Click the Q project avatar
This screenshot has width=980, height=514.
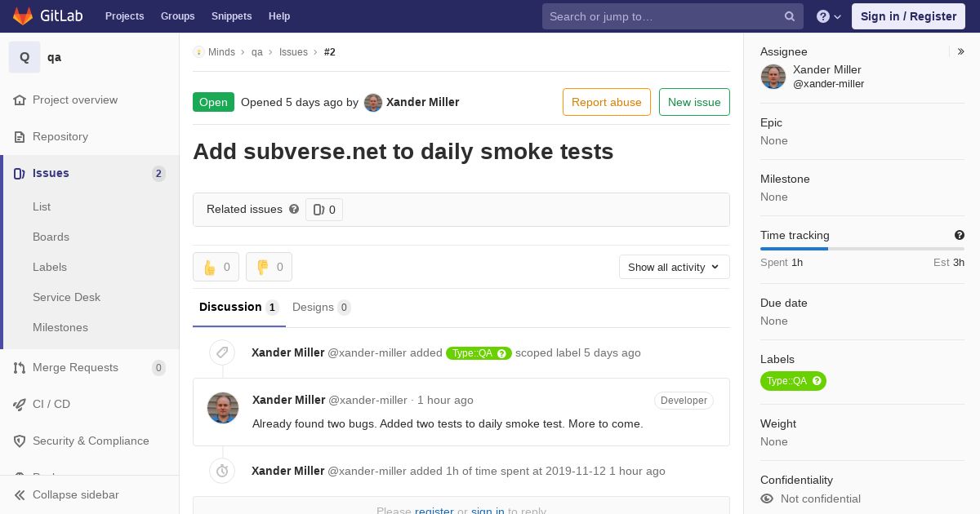tap(24, 57)
